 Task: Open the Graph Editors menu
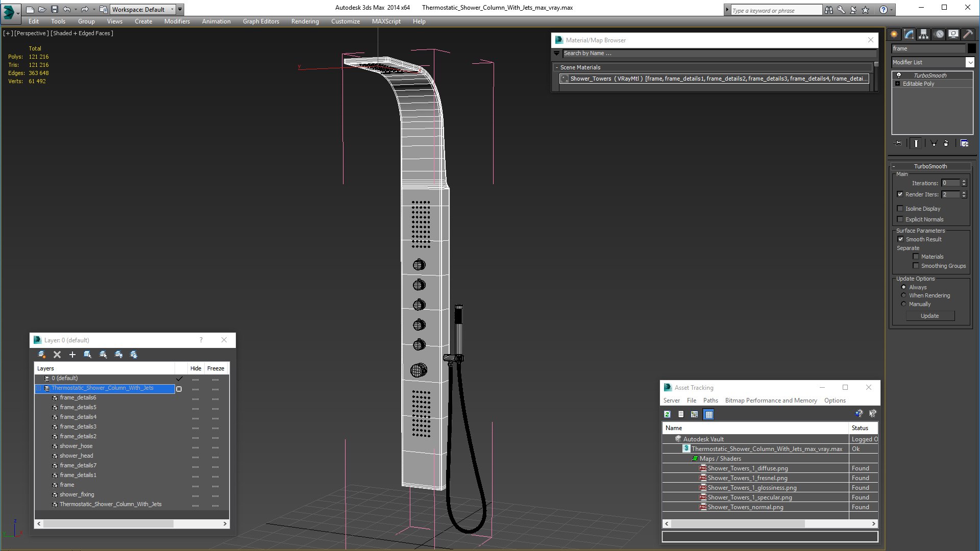point(261,21)
